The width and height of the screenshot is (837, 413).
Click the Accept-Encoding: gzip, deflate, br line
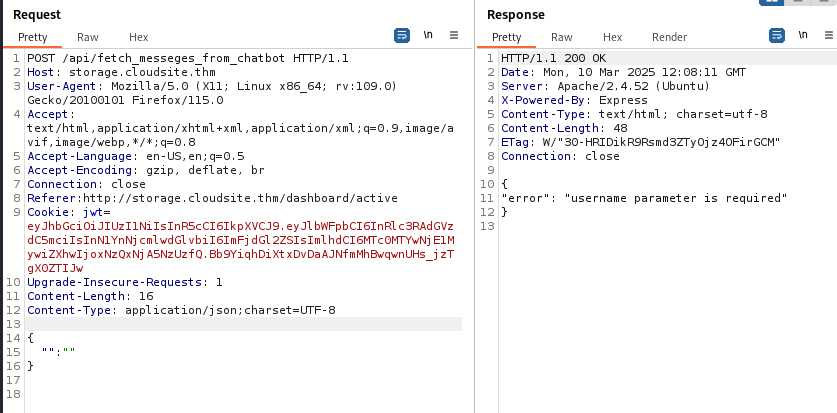pyautogui.click(x=146, y=170)
